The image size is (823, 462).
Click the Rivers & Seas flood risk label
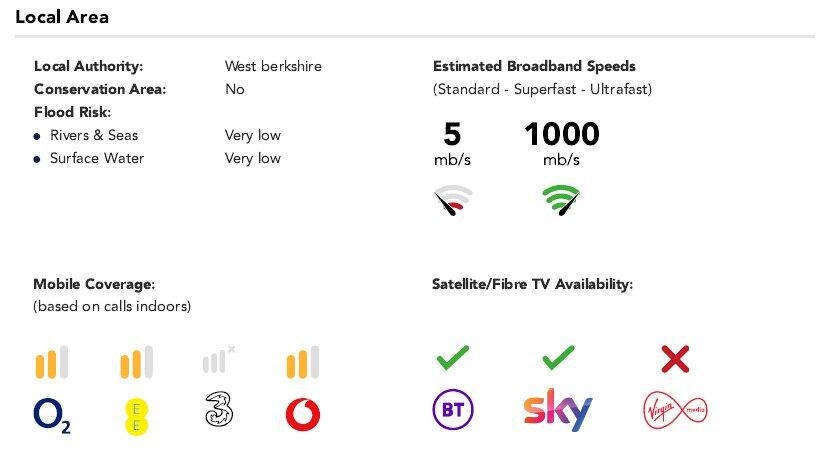(94, 135)
